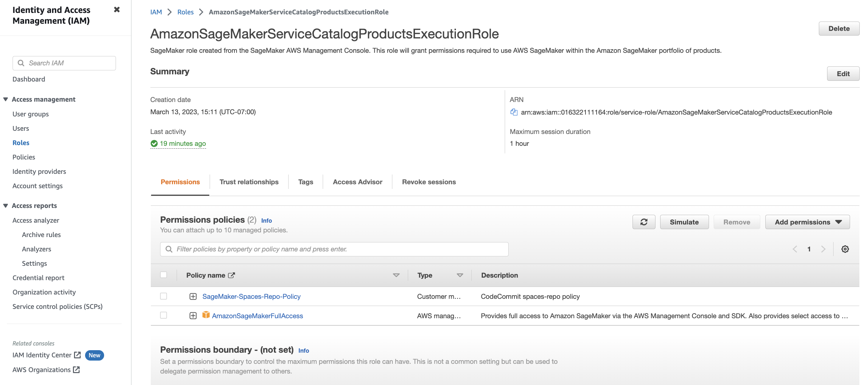The width and height of the screenshot is (868, 385).
Task: Open the Tags tab
Action: [x=305, y=182]
